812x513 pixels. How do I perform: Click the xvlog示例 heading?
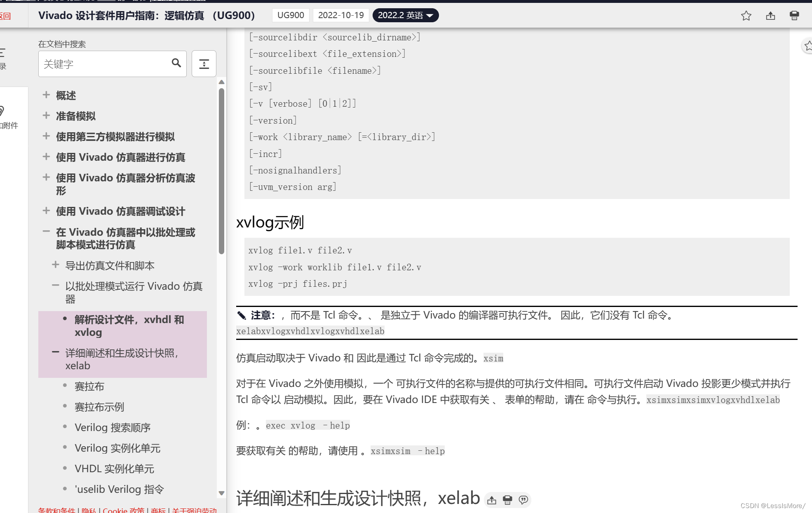pyautogui.click(x=270, y=223)
